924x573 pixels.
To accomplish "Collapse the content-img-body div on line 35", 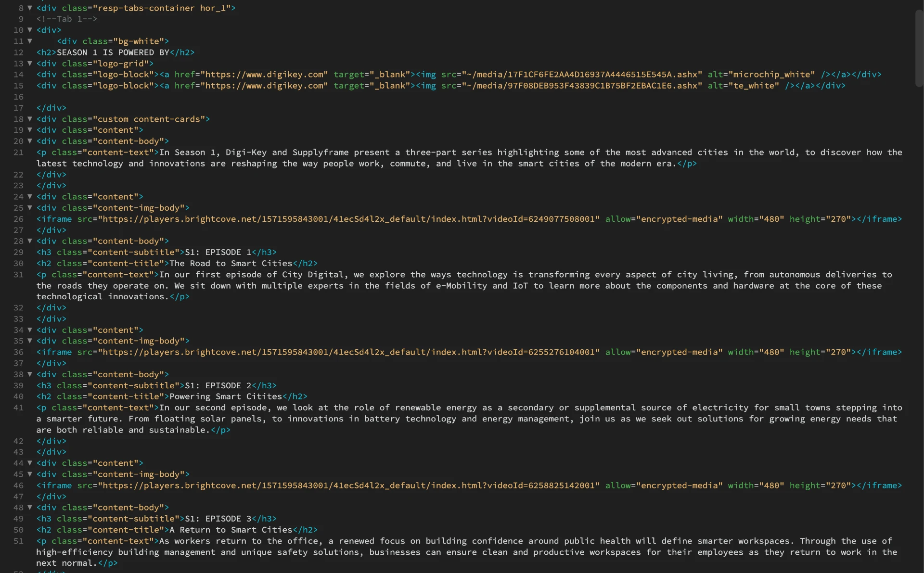I will (x=30, y=341).
